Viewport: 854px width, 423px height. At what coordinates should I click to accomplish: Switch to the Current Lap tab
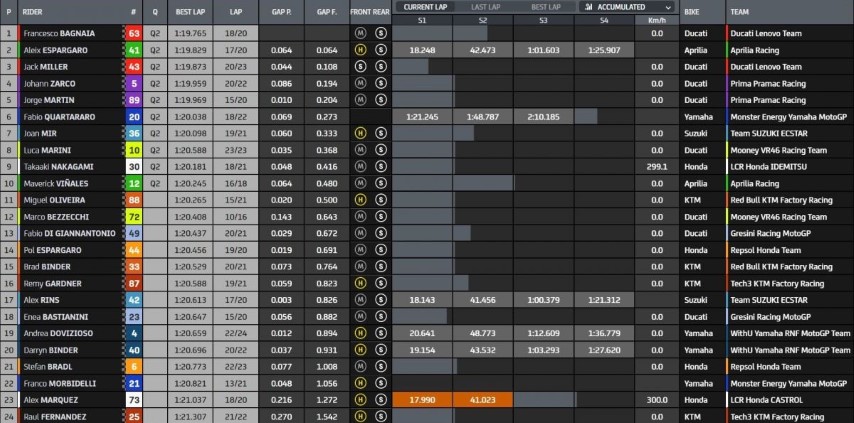tap(425, 6)
